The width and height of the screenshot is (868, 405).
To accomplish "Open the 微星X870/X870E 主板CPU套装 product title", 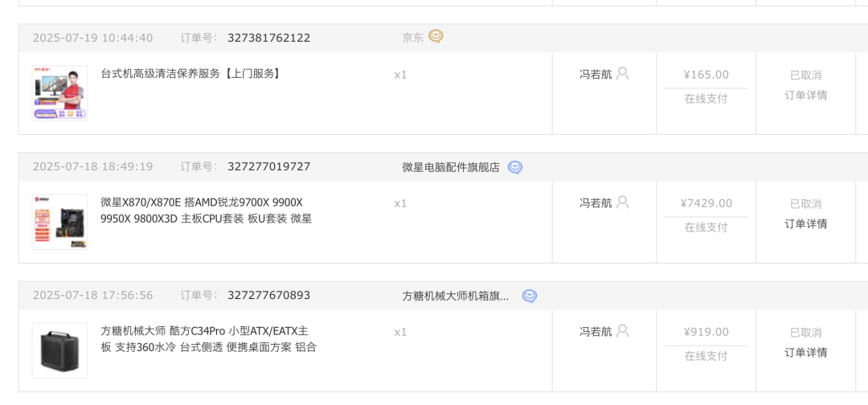I will point(205,211).
